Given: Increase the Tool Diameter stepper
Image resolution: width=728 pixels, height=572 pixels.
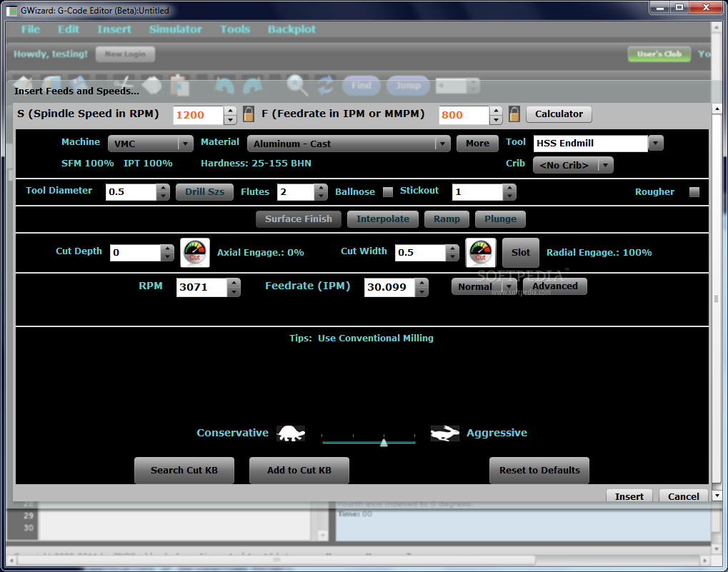Looking at the screenshot, I should pyautogui.click(x=163, y=188).
